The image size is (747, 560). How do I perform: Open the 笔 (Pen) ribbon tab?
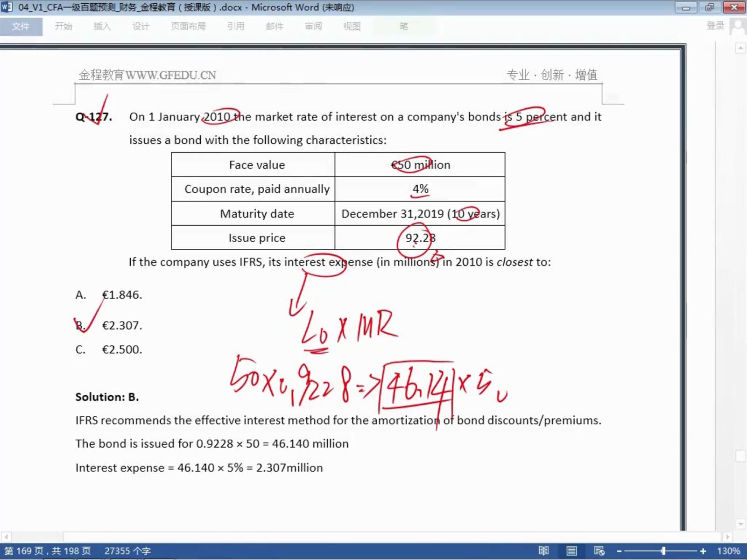pyautogui.click(x=404, y=27)
